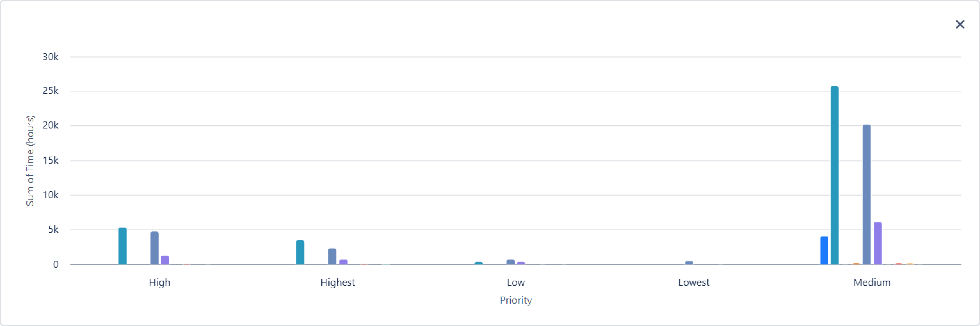Image resolution: width=980 pixels, height=326 pixels.
Task: Click the slate-blue bar in Low group
Action: point(510,262)
